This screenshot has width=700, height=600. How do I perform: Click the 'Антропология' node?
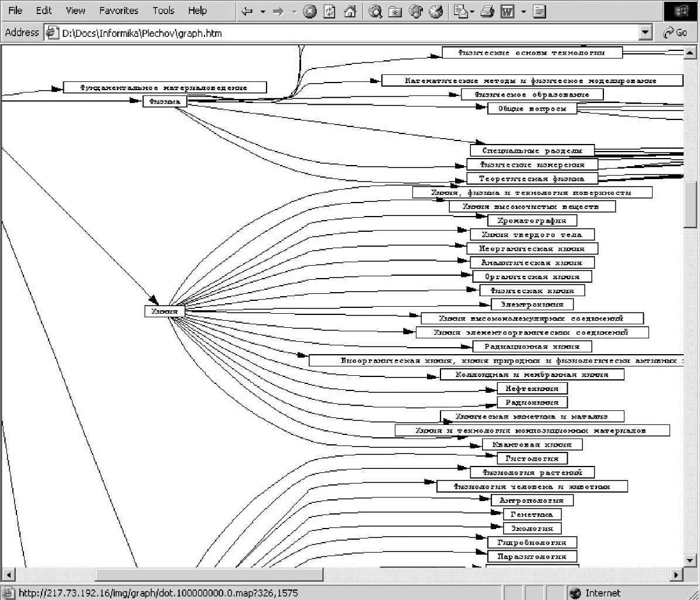[532, 500]
